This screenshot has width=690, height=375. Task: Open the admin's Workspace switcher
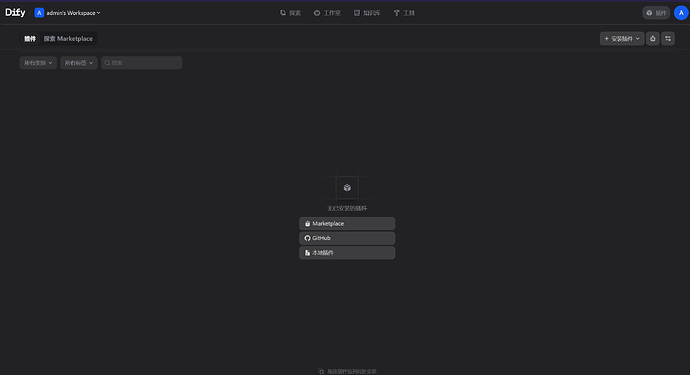click(67, 13)
